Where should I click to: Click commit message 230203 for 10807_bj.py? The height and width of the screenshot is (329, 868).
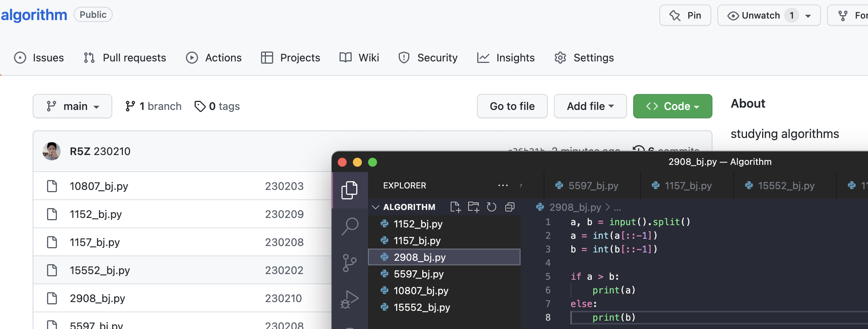click(284, 186)
